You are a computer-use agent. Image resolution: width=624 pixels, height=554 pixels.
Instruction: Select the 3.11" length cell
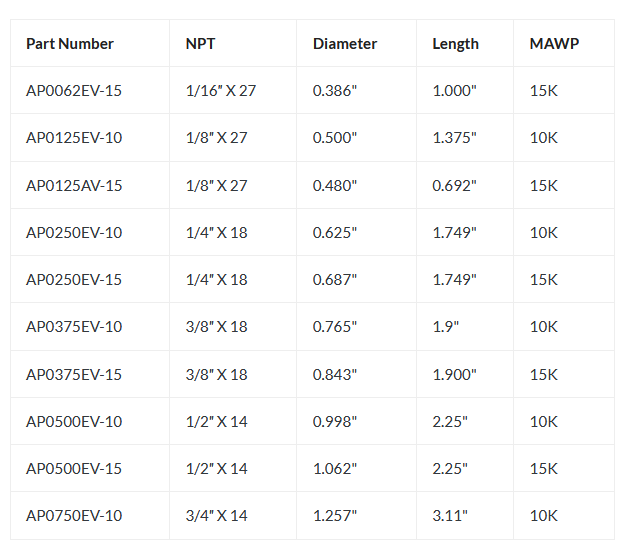click(450, 516)
